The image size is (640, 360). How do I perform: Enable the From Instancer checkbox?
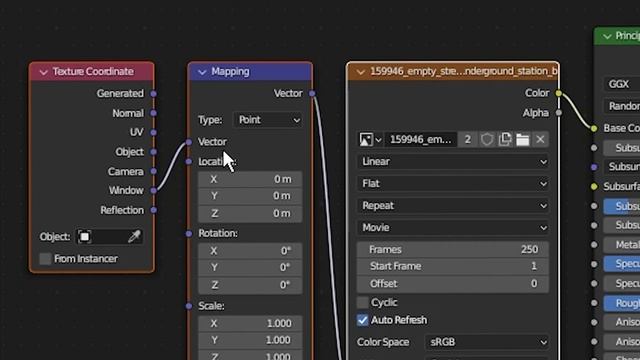pyautogui.click(x=45, y=259)
